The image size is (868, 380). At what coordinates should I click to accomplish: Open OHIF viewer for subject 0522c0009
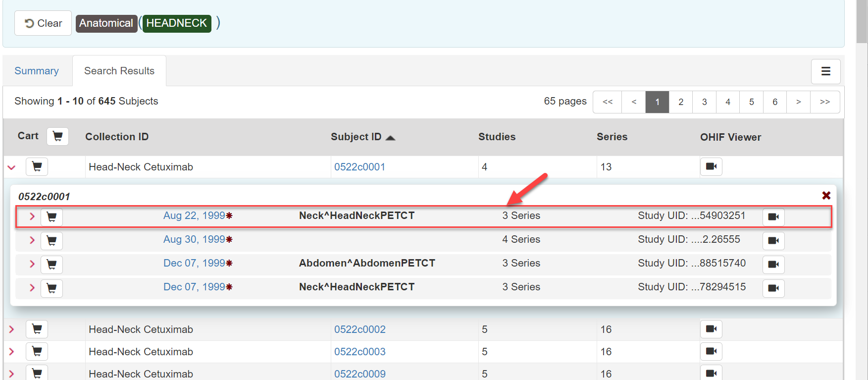tap(711, 373)
